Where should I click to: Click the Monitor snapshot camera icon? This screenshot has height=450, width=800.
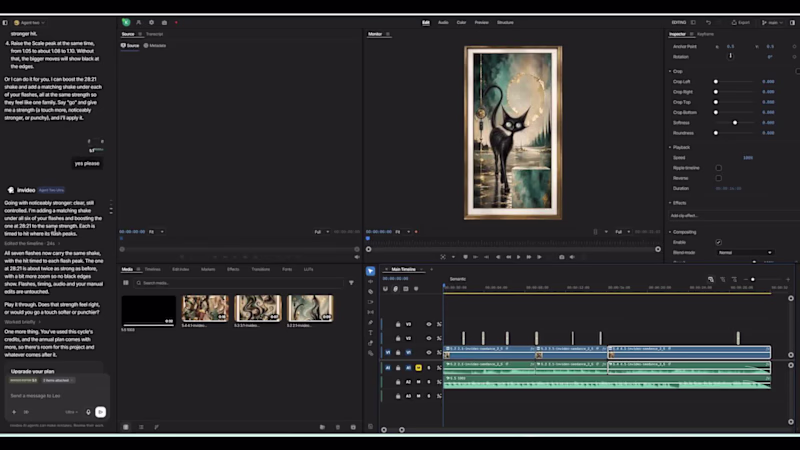click(x=562, y=257)
